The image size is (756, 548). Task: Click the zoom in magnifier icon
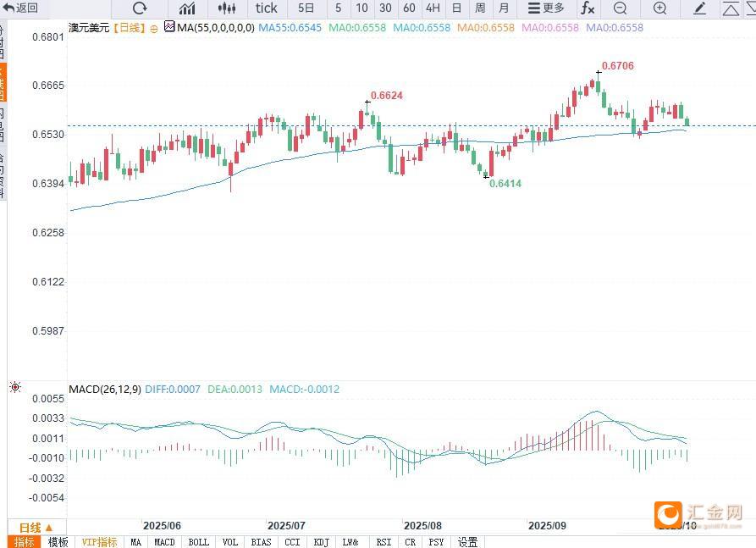click(660, 8)
